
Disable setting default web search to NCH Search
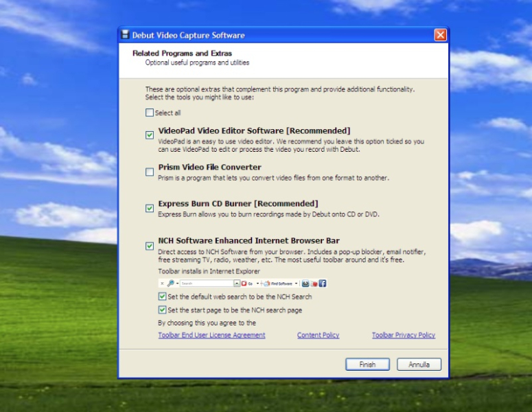(x=162, y=297)
